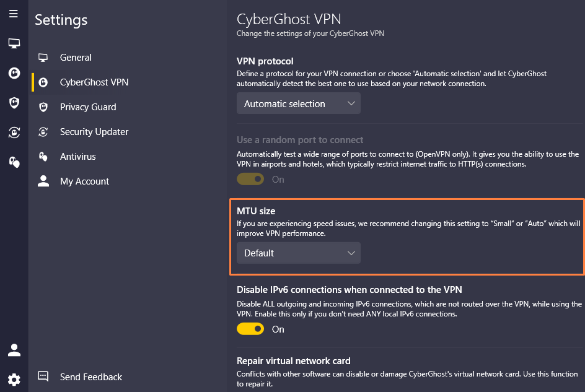Open account via the person icon bottom left
The image size is (585, 392).
click(14, 350)
